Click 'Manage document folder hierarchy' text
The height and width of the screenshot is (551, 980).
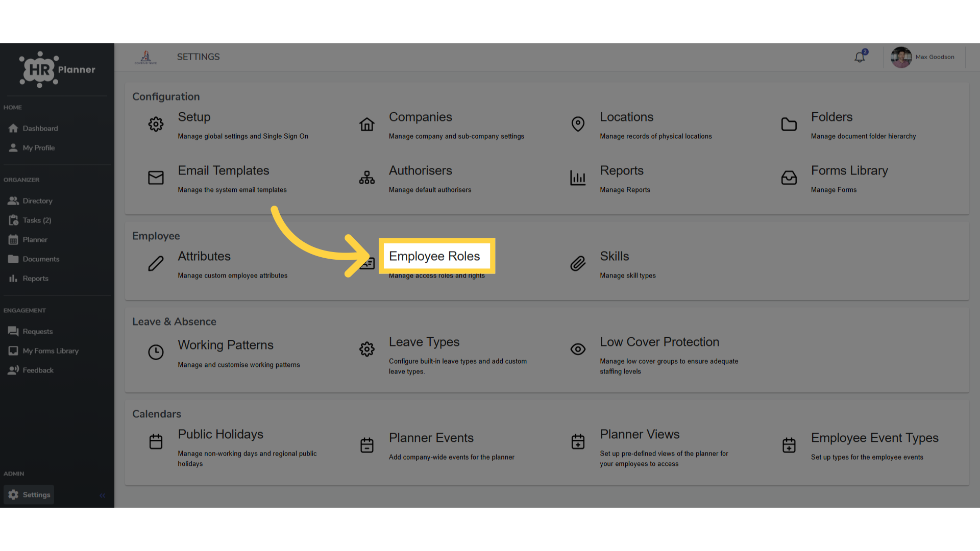tap(864, 136)
